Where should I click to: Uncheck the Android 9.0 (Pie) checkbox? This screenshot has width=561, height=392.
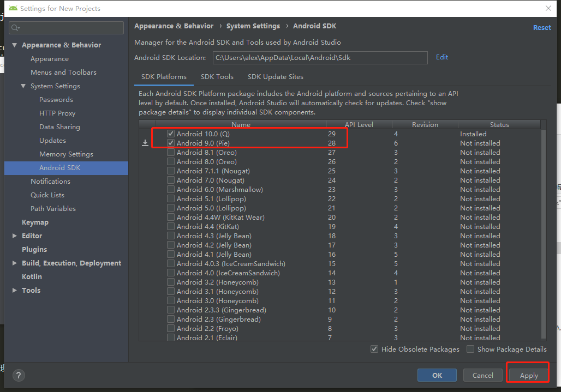[171, 143]
